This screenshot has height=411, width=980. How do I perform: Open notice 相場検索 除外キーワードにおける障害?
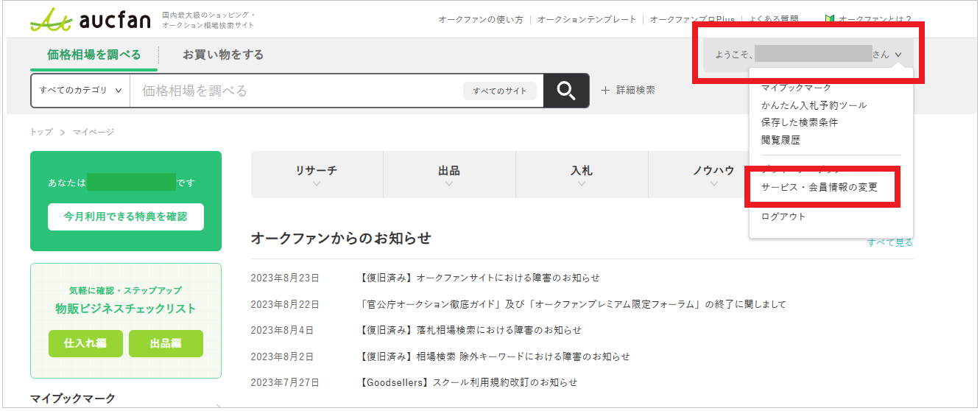[x=493, y=356]
